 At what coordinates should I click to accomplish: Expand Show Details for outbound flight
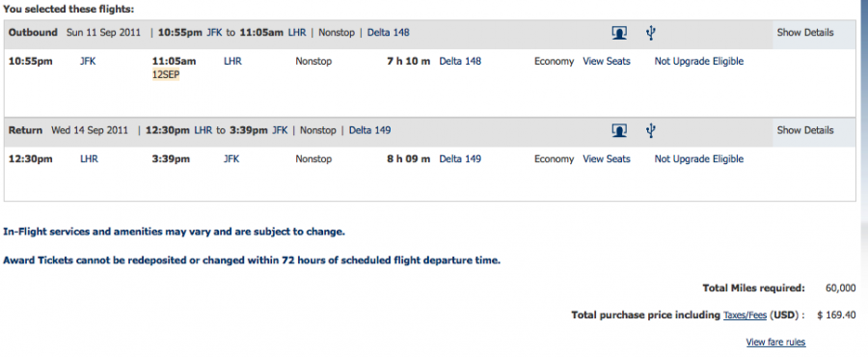click(805, 32)
